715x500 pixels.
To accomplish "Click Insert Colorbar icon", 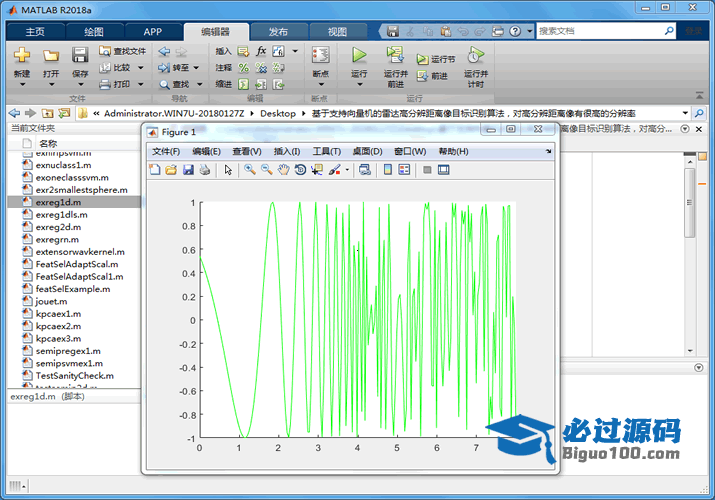I will (x=388, y=170).
